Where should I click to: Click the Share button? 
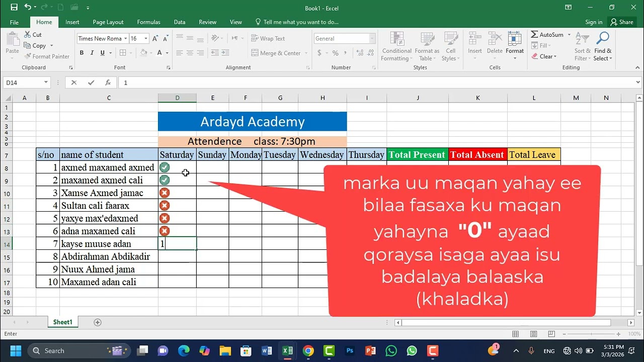point(621,22)
